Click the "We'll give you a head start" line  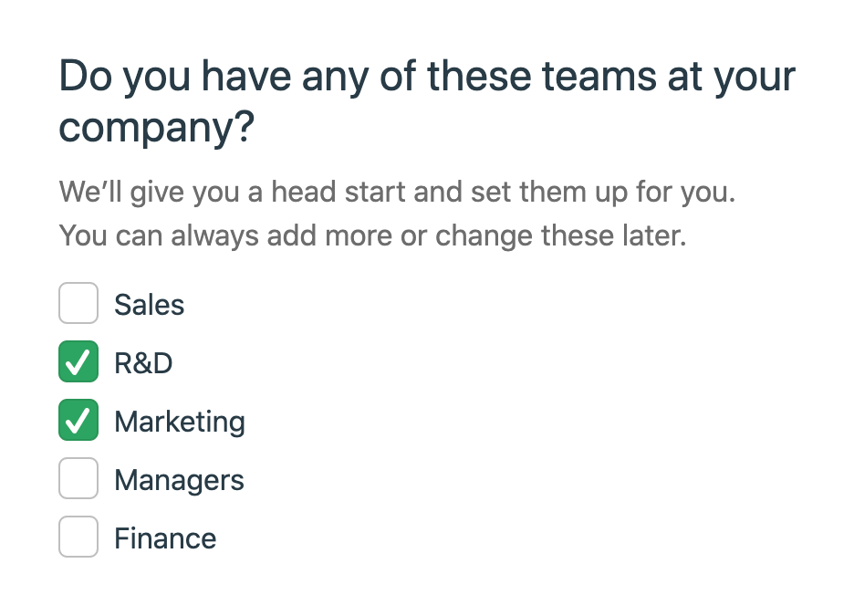coord(397,193)
